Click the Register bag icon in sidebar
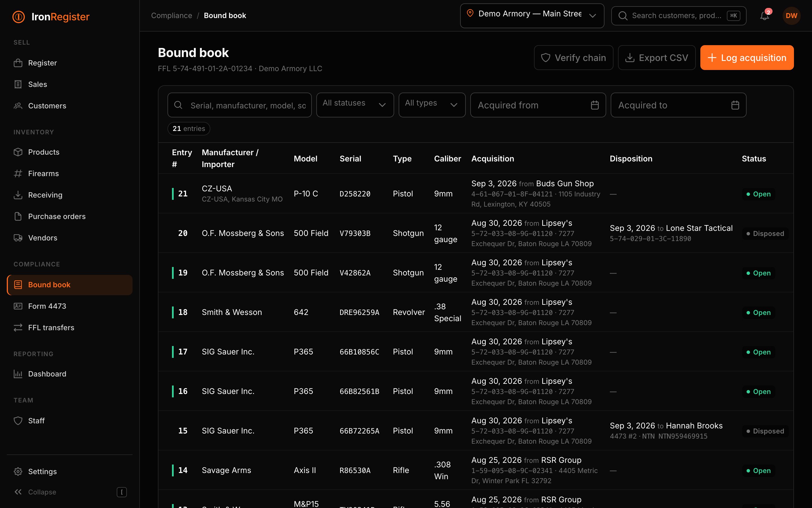This screenshot has width=812, height=508. pyautogui.click(x=18, y=63)
